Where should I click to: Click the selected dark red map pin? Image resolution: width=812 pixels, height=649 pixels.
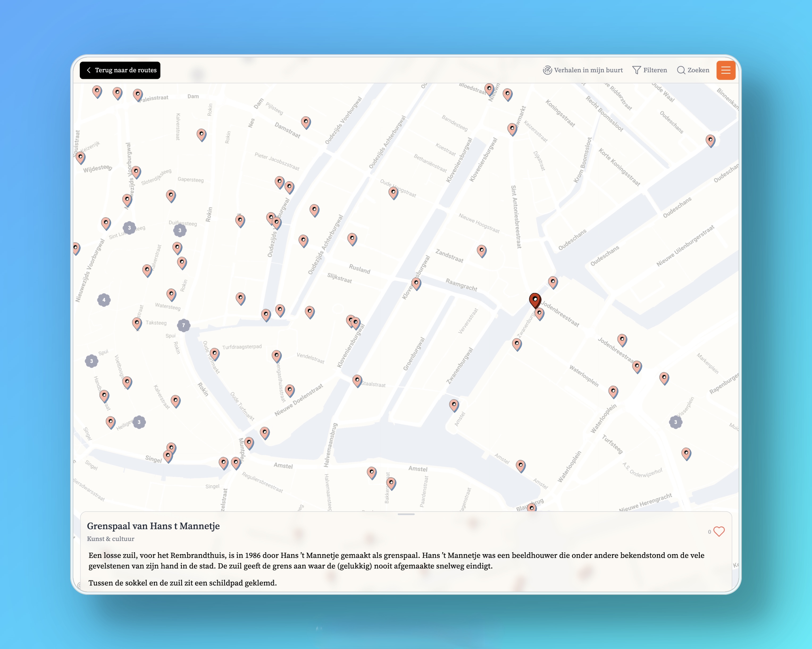point(534,300)
